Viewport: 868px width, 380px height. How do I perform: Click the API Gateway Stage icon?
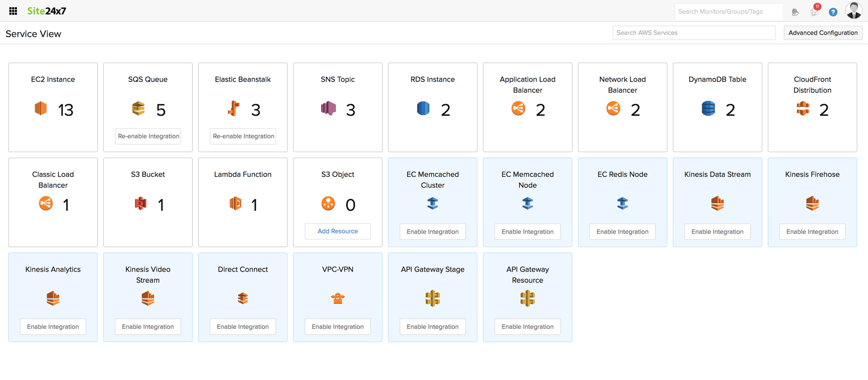click(x=432, y=299)
